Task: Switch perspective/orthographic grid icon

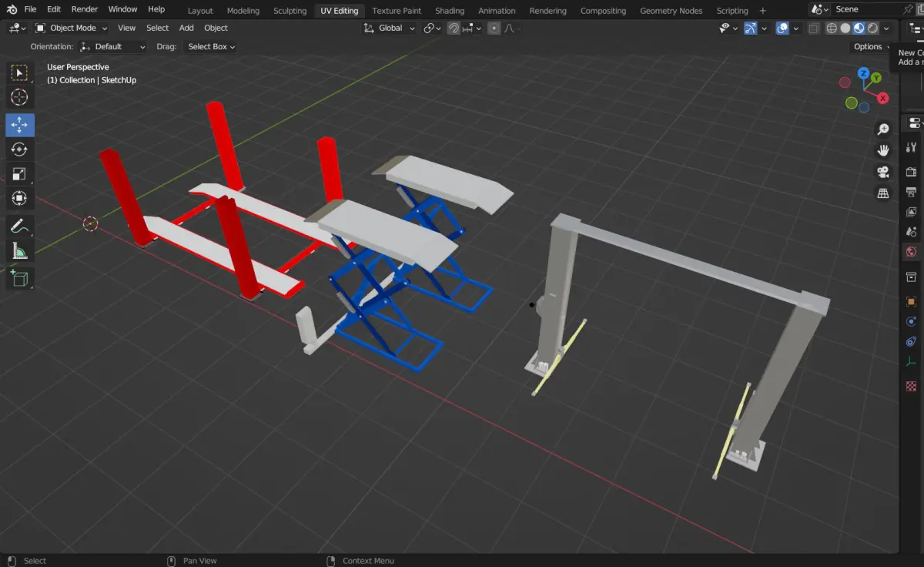Action: point(883,193)
